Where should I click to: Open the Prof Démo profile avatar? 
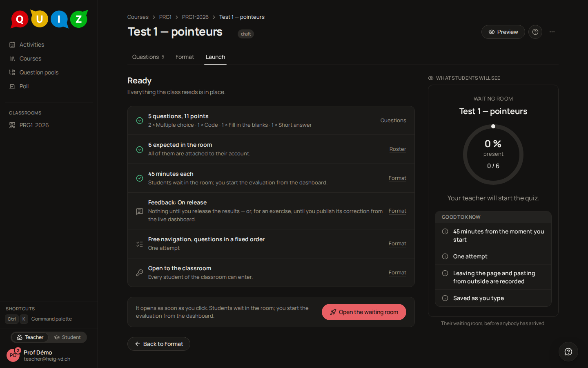13,355
